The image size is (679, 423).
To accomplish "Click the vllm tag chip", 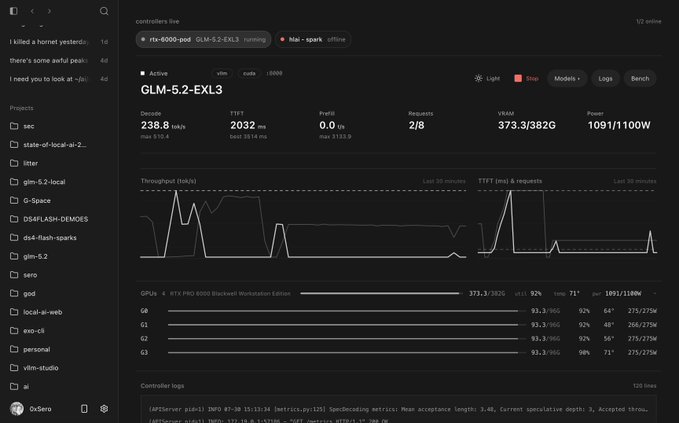I will (222, 73).
